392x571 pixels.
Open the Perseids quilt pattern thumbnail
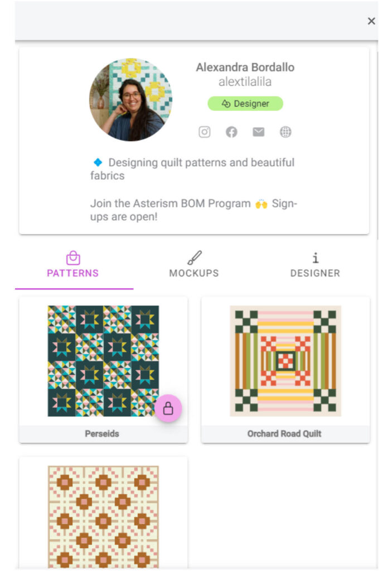[x=103, y=361]
